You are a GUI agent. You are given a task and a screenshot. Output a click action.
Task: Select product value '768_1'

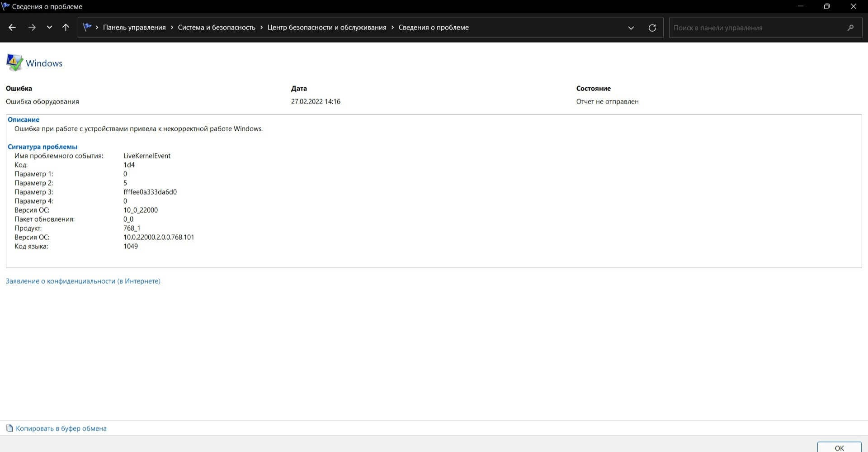pos(132,228)
